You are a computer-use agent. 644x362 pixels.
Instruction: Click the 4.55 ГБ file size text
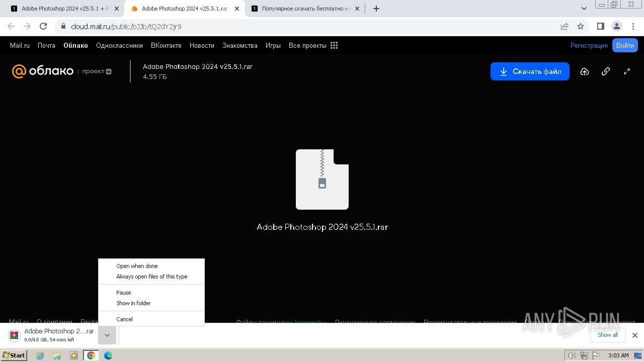(x=155, y=77)
